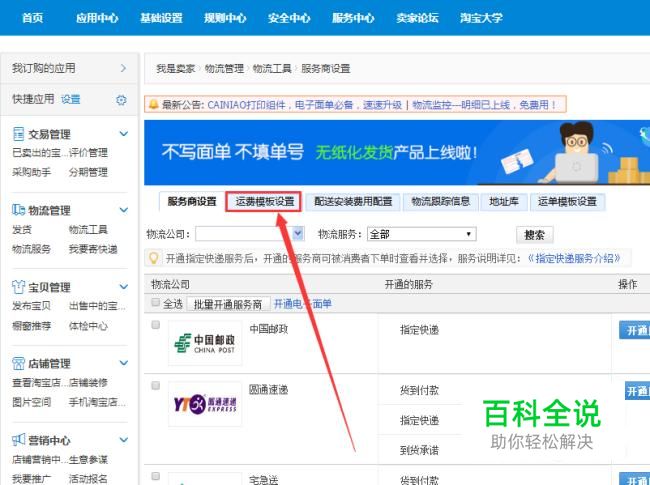This screenshot has width=650, height=485.
Task: Switch to the 地址库 tab
Action: point(504,202)
